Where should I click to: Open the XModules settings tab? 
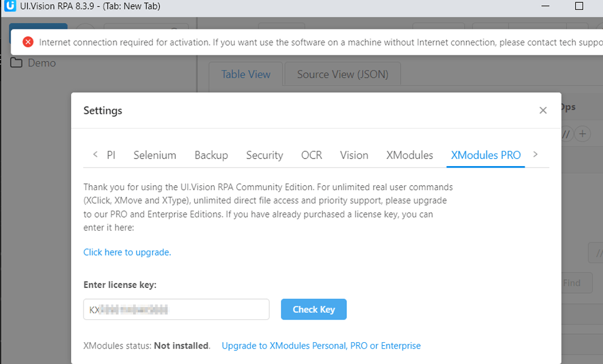tap(409, 155)
